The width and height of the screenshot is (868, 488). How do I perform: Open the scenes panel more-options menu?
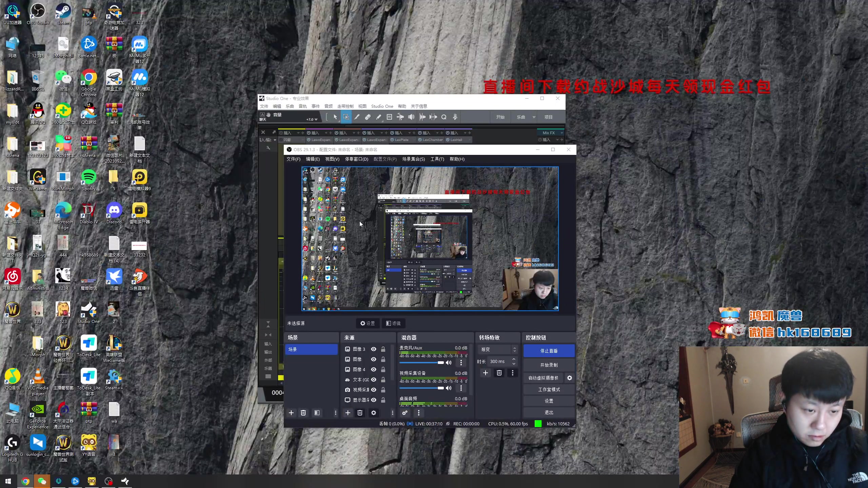pyautogui.click(x=335, y=413)
